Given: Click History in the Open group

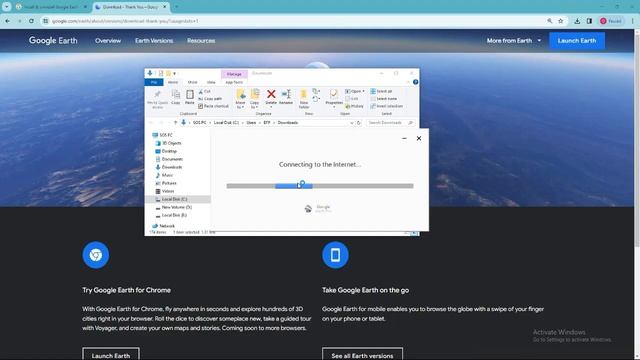Looking at the screenshot, I should coord(354,106).
